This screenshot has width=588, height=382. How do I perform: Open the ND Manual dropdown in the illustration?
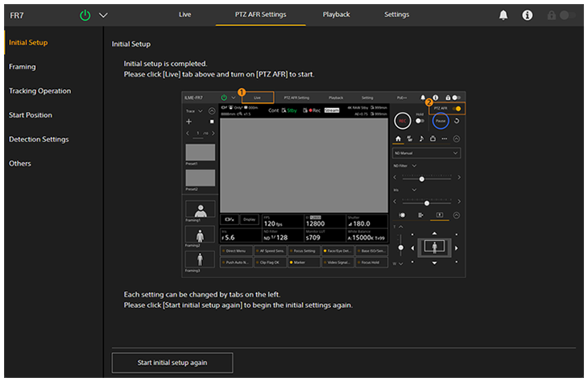point(426,152)
